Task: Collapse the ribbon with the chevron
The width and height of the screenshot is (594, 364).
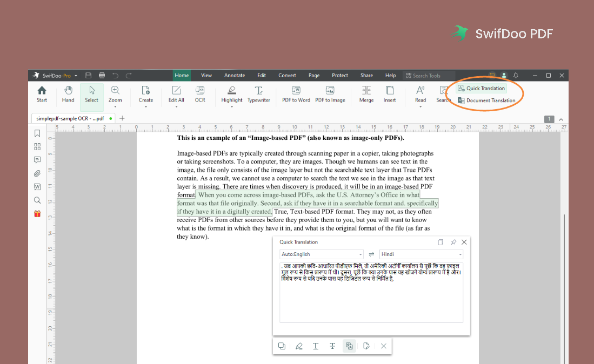Action: click(561, 119)
